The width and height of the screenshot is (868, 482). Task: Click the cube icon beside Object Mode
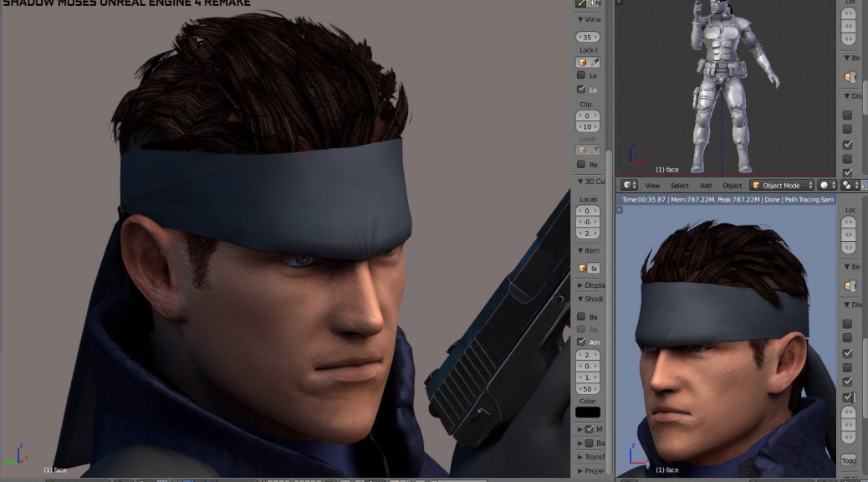[757, 186]
